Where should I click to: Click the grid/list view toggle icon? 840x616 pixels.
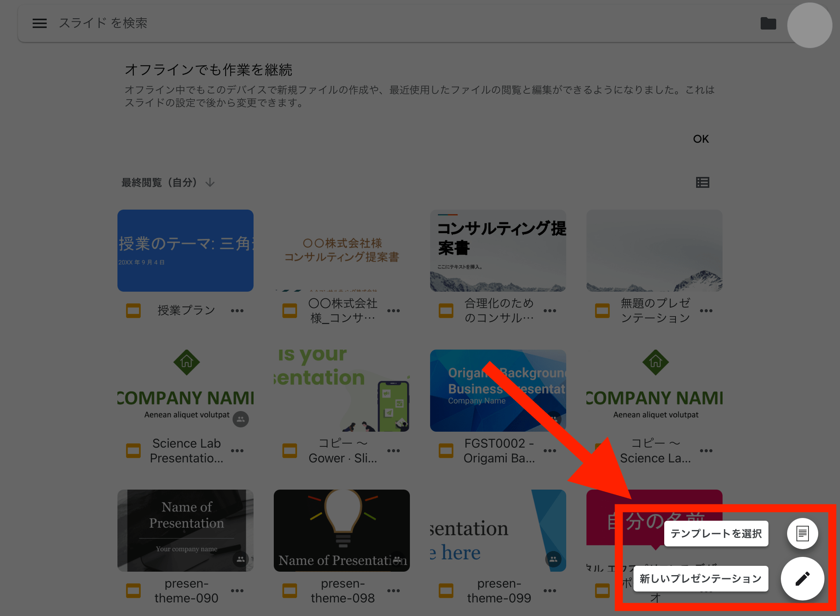(703, 182)
